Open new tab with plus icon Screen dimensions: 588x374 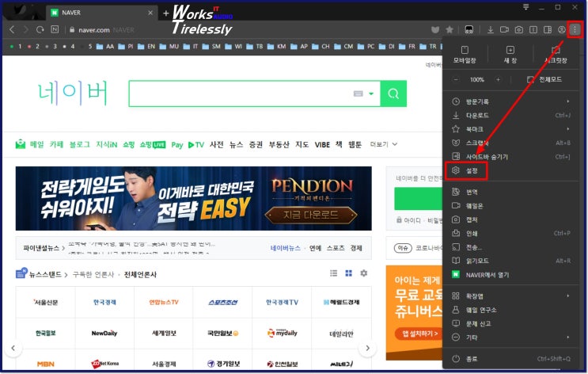[x=165, y=13]
